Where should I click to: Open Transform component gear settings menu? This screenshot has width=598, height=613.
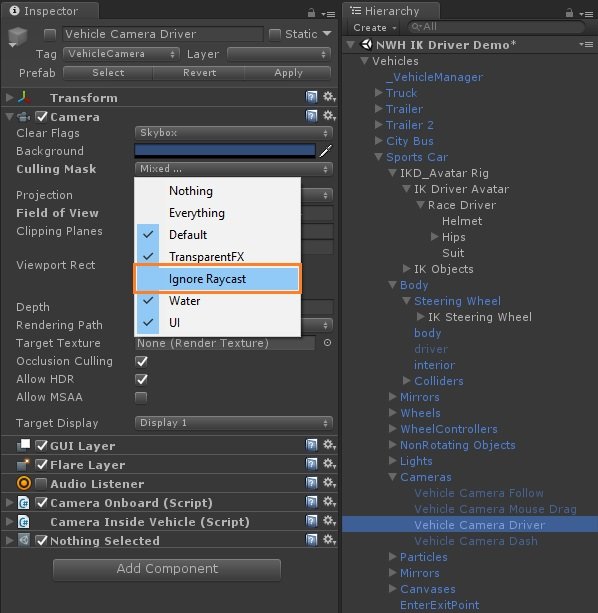tap(329, 97)
